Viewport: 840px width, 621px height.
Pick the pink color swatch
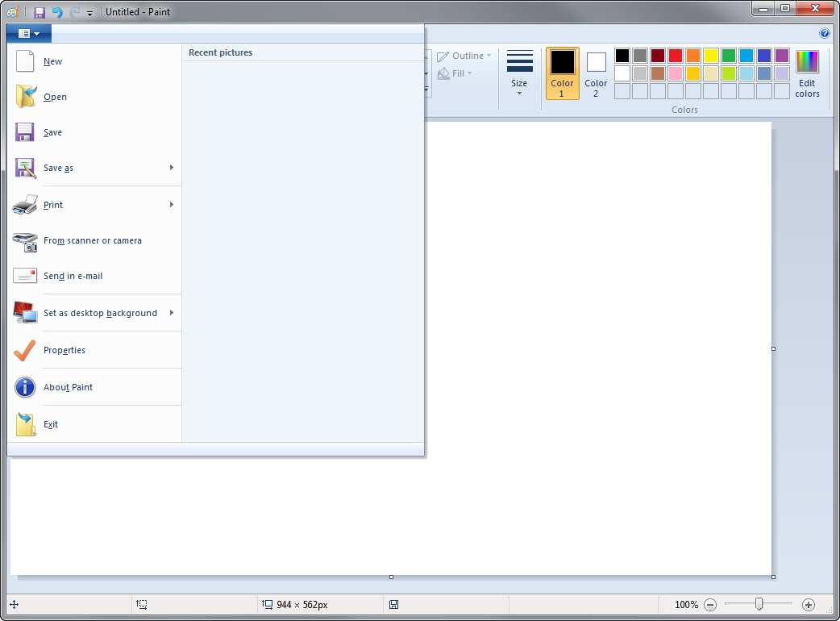tap(676, 73)
